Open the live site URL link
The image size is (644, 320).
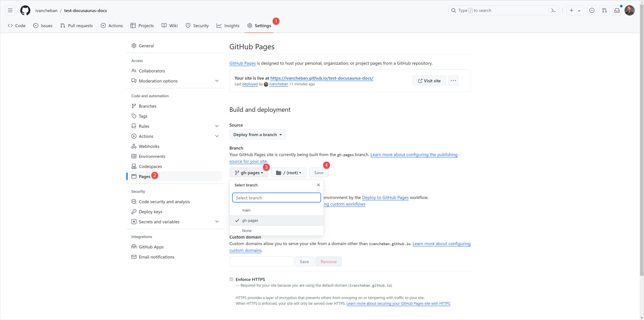point(322,78)
